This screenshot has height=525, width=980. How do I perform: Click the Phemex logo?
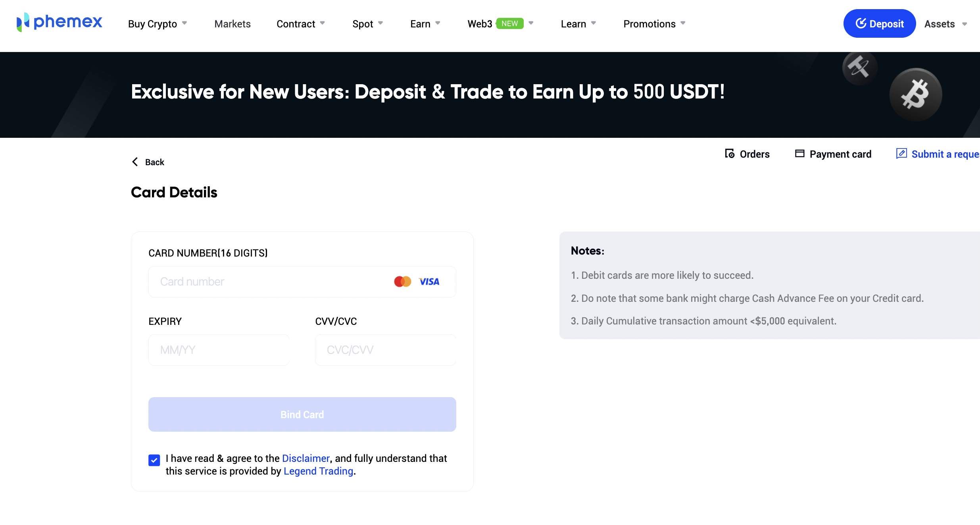60,22
